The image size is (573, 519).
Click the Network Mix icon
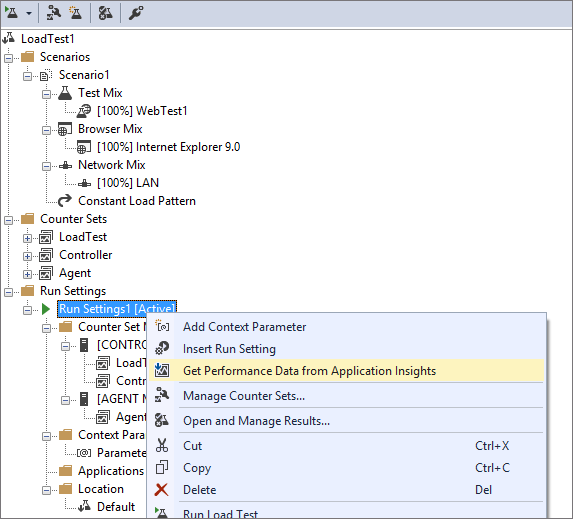click(x=65, y=165)
